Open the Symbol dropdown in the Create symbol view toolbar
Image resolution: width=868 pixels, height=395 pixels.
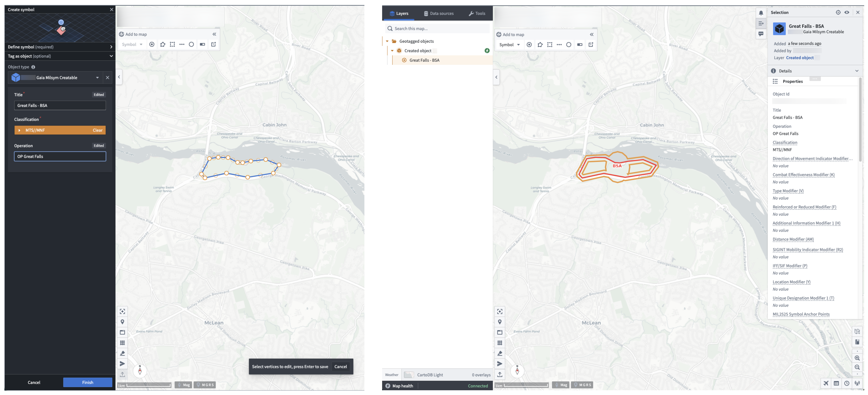click(x=132, y=44)
